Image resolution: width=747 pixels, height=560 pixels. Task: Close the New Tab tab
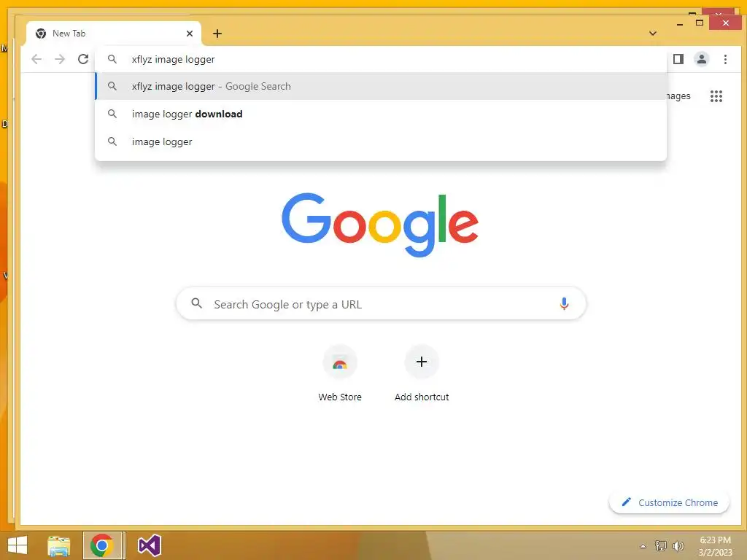click(x=190, y=34)
